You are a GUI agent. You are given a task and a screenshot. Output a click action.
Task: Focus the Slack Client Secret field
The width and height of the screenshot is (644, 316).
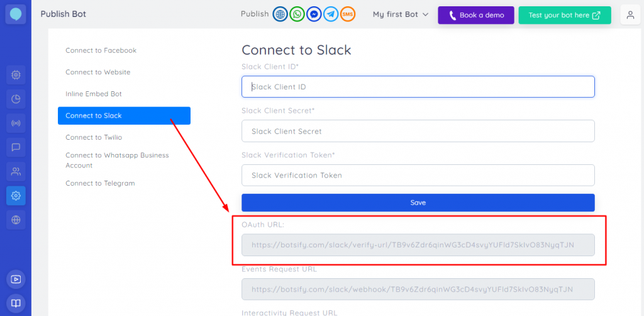tap(418, 132)
